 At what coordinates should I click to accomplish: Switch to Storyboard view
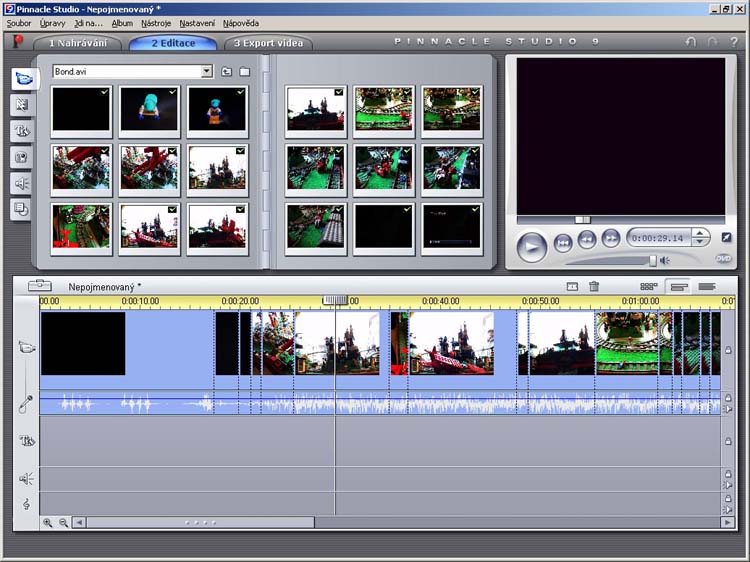(649, 287)
